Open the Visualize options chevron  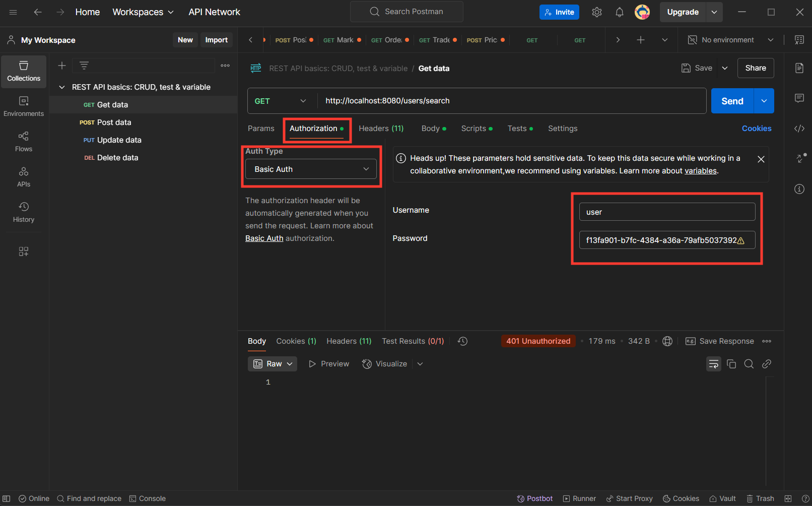pos(420,364)
